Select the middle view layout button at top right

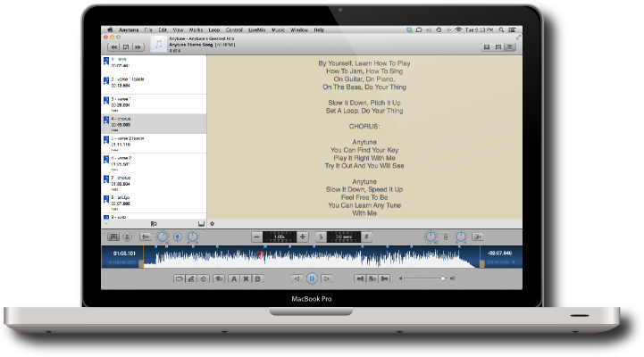[498, 47]
